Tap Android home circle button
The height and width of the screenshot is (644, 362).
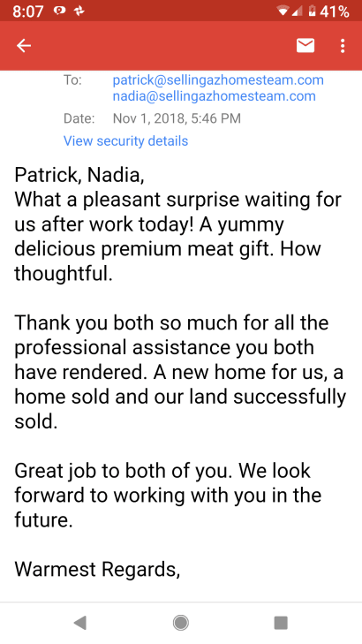click(181, 623)
